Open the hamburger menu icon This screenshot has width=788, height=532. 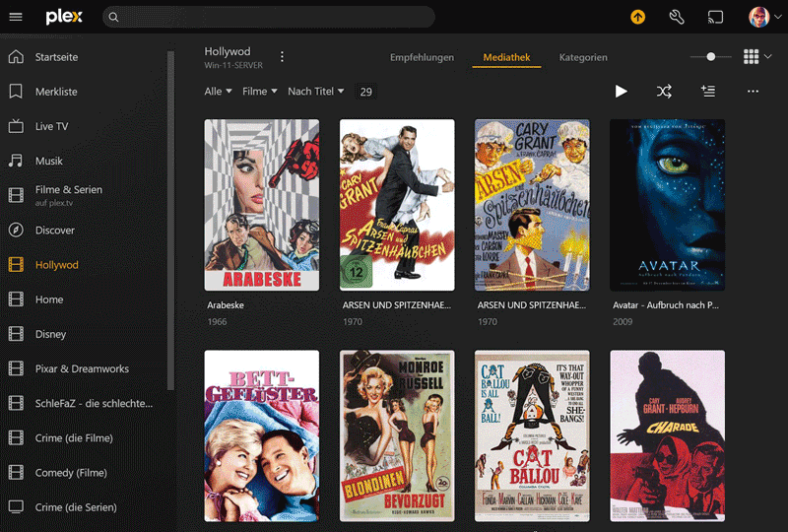coord(16,17)
